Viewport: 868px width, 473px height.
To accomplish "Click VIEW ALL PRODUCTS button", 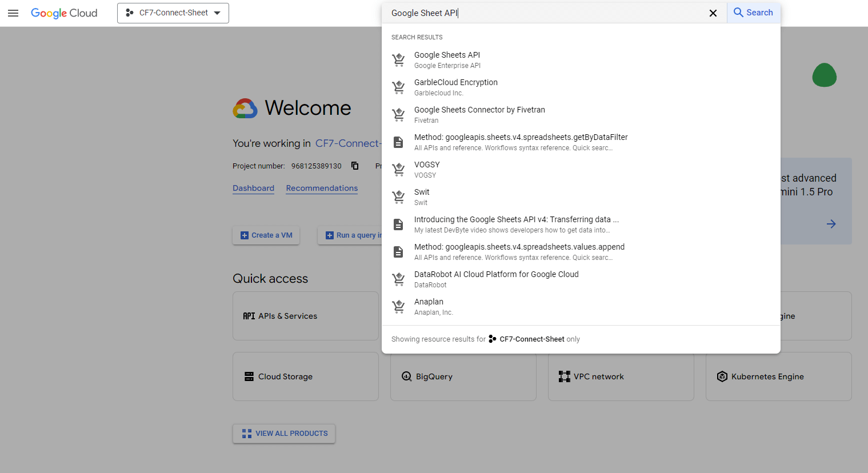I will 284,434.
